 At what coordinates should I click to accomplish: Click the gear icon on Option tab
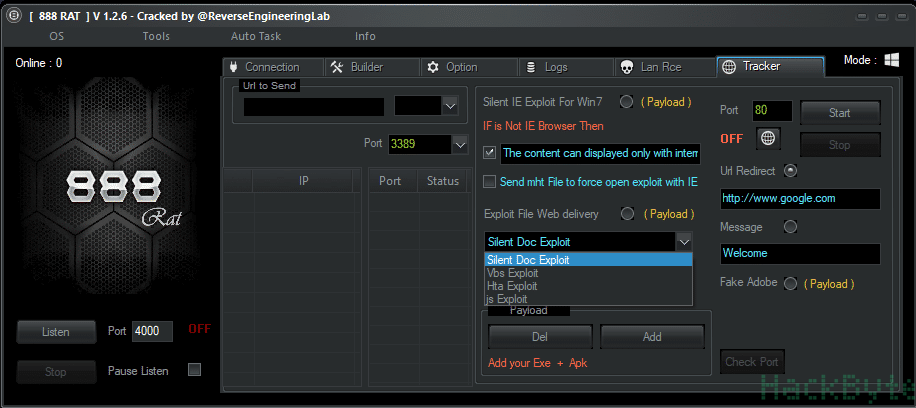pos(433,67)
